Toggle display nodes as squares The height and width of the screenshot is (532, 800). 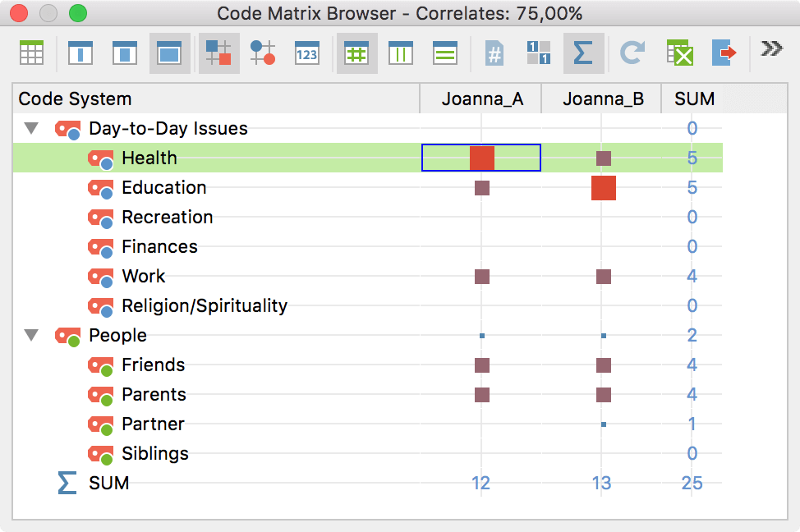218,53
